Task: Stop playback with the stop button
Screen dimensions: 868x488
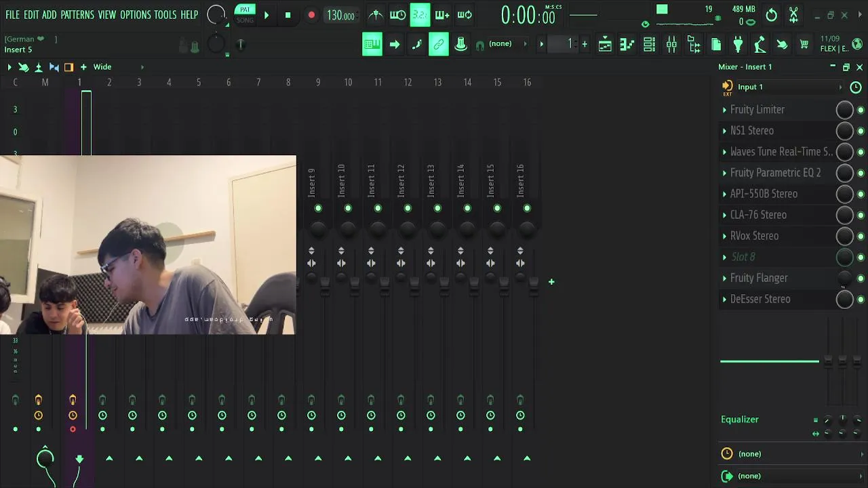Action: (x=288, y=15)
